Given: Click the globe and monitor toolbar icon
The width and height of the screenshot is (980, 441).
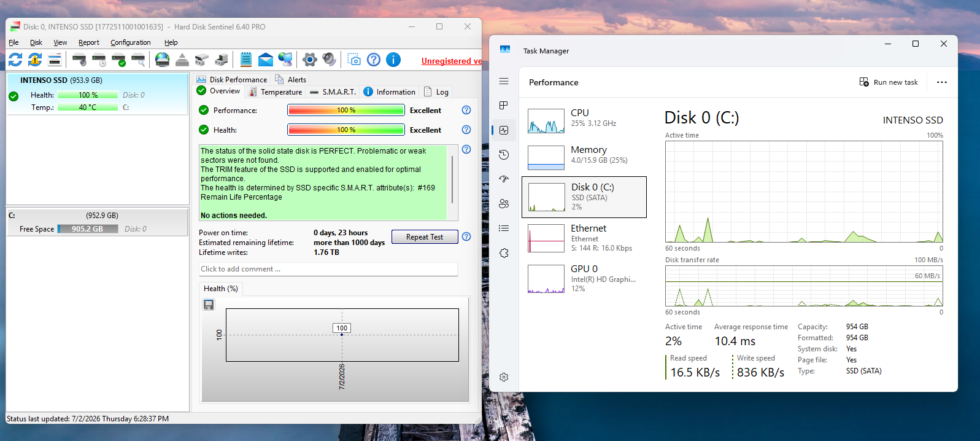Looking at the screenshot, I should [285, 60].
